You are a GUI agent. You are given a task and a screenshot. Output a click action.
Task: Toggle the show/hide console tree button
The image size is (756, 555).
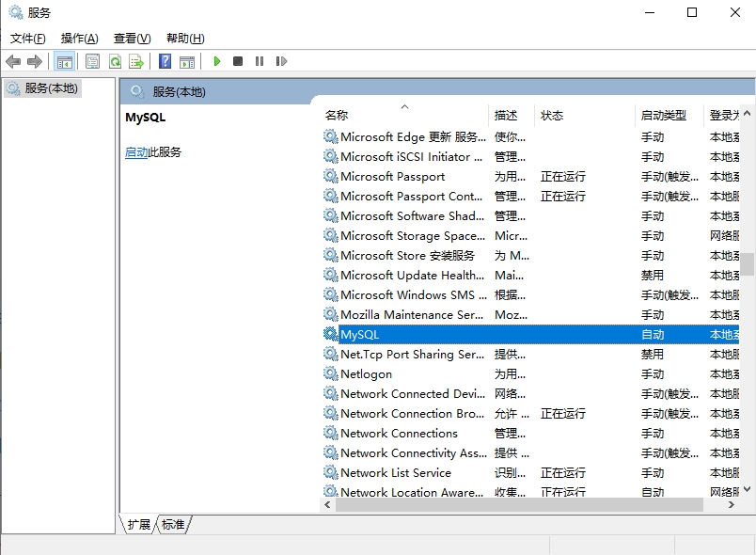pyautogui.click(x=65, y=61)
